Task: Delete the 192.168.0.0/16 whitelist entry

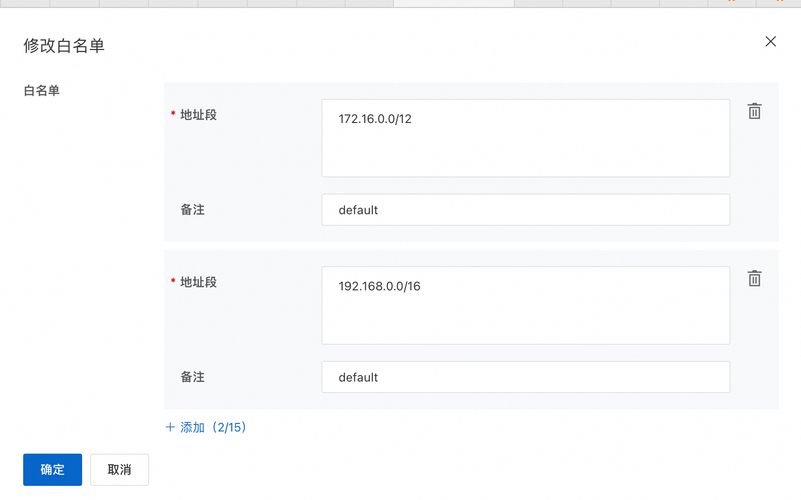Action: click(755, 278)
